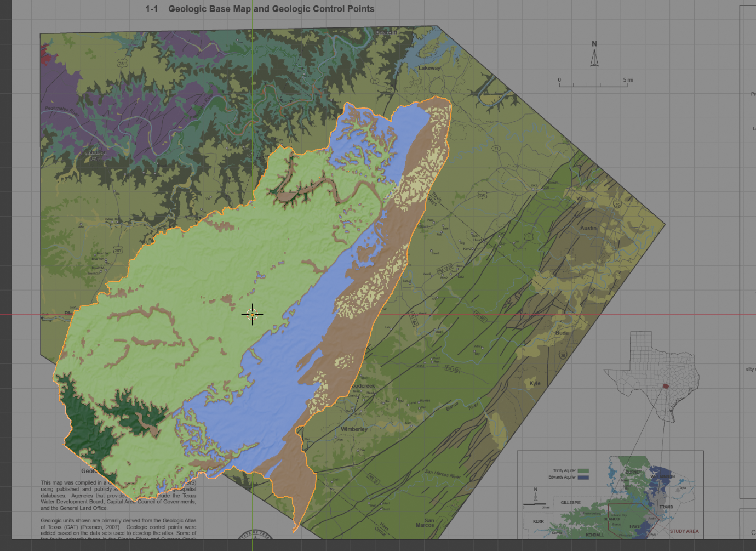Click the Kyle city label on main map

535,383
